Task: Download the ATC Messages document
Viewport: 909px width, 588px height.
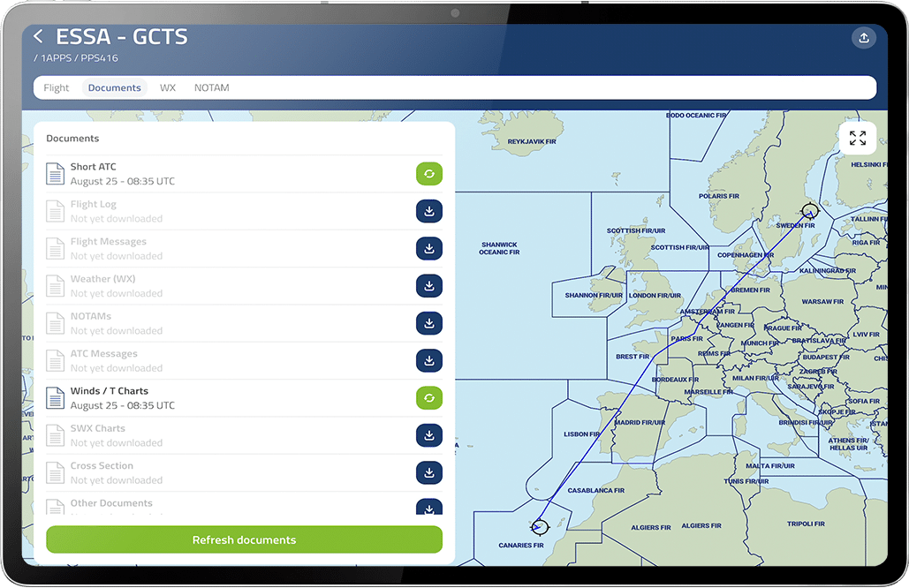Action: click(428, 361)
